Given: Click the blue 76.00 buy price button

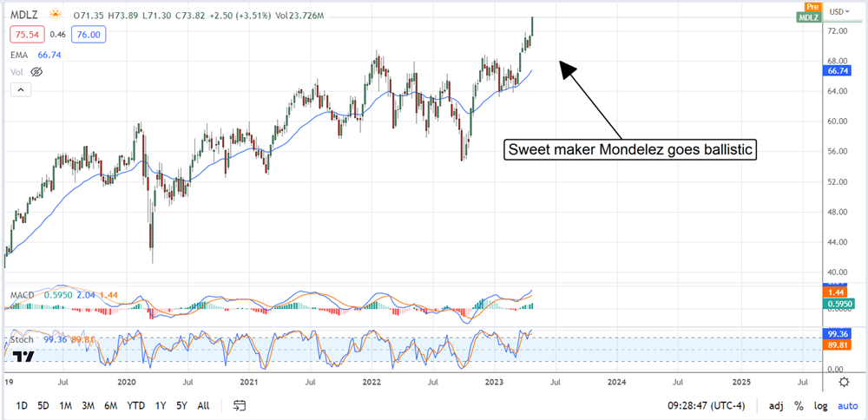Looking at the screenshot, I should 89,34.
